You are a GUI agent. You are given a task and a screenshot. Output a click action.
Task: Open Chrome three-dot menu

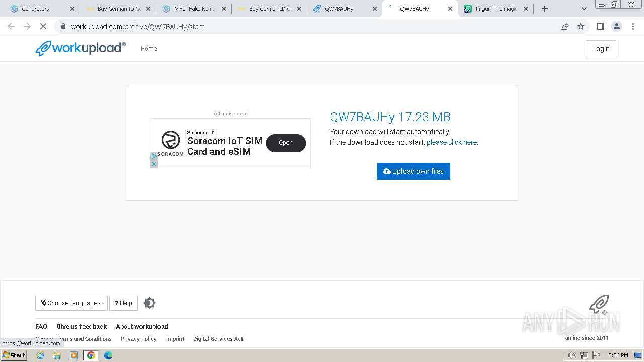click(x=633, y=26)
